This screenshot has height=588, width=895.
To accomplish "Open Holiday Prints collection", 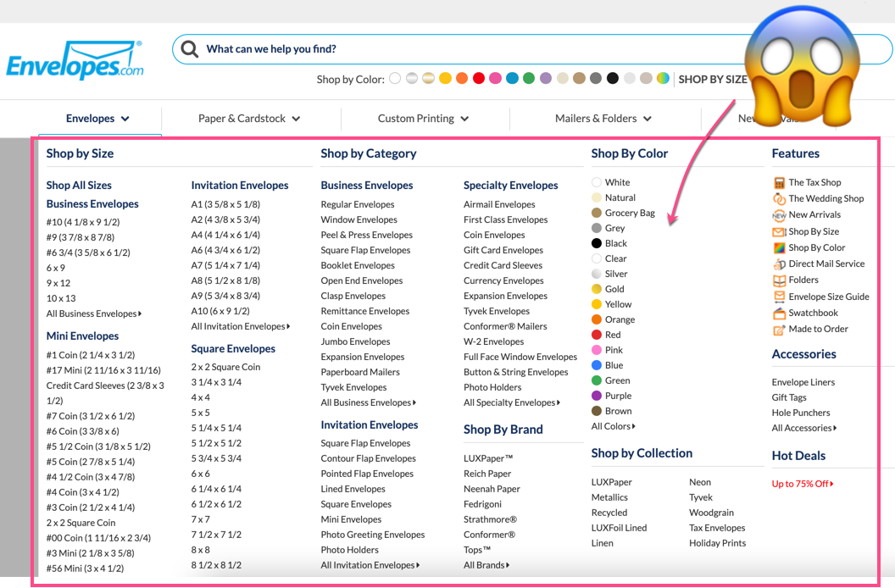I will coord(718,543).
